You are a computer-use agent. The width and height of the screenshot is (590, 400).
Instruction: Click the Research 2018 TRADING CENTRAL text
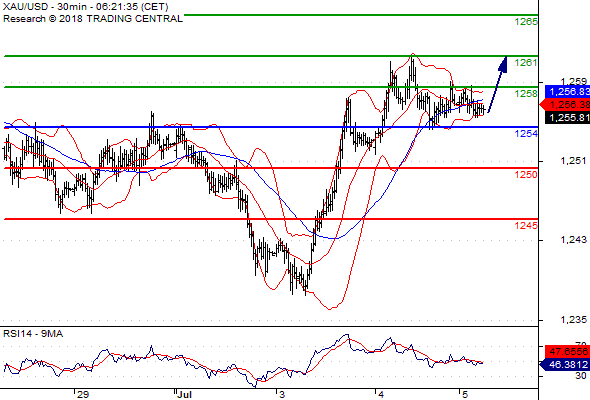tap(93, 19)
